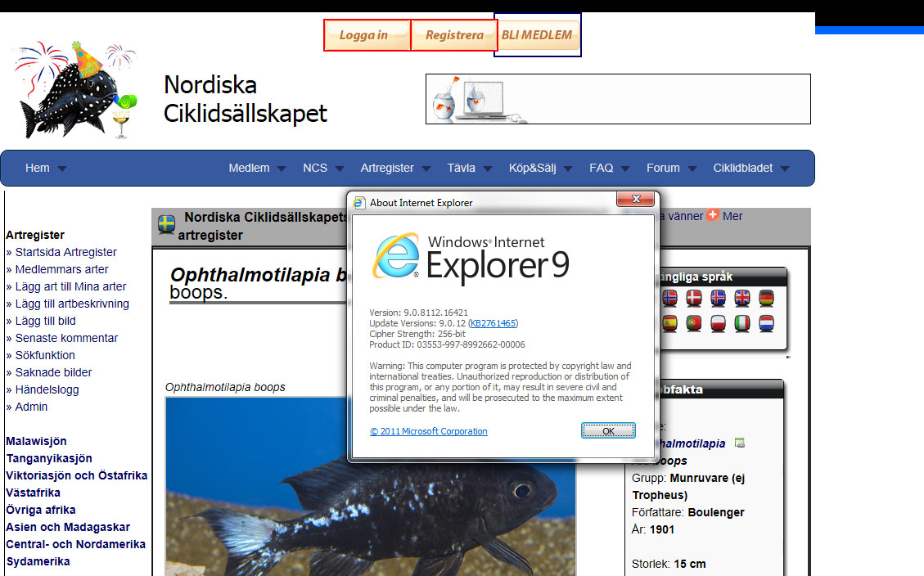This screenshot has width=924, height=576.
Task: Click the orange plus Mer share icon
Action: (x=713, y=215)
